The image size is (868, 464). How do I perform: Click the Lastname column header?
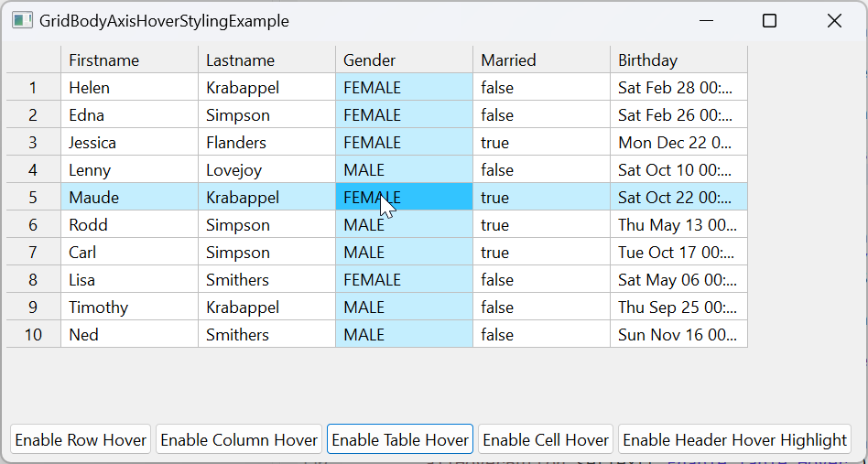(x=266, y=60)
